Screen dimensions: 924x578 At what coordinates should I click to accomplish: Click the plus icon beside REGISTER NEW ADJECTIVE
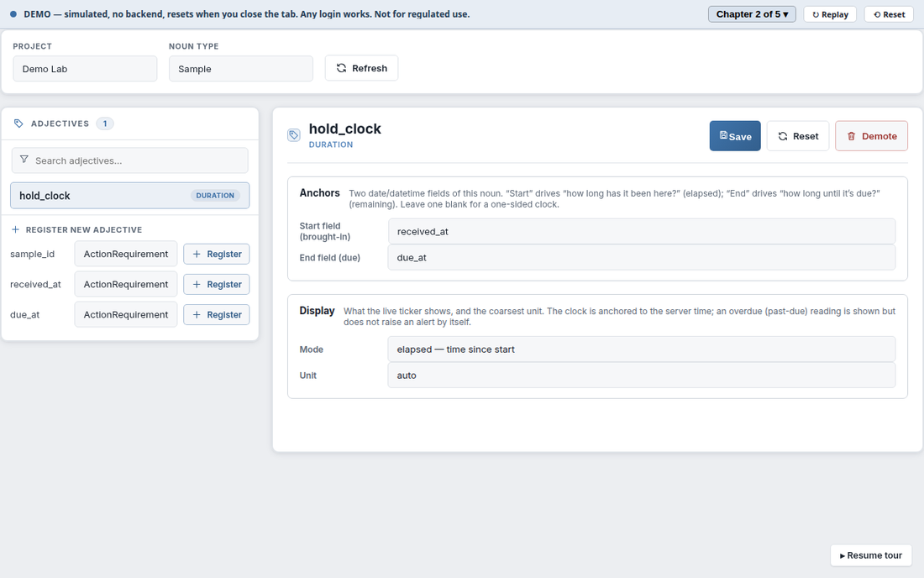pos(15,230)
